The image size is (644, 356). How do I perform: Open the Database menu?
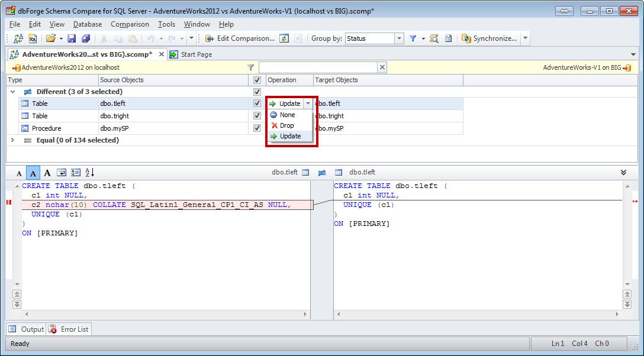tap(88, 24)
